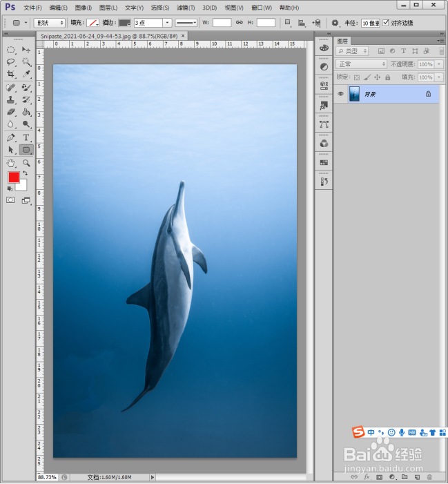Open the 图像(I) menu
The width and height of the screenshot is (448, 484).
(x=84, y=8)
